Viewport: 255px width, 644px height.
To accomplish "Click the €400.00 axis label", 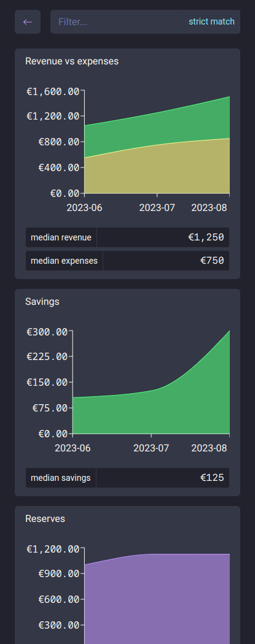I will pyautogui.click(x=59, y=167).
